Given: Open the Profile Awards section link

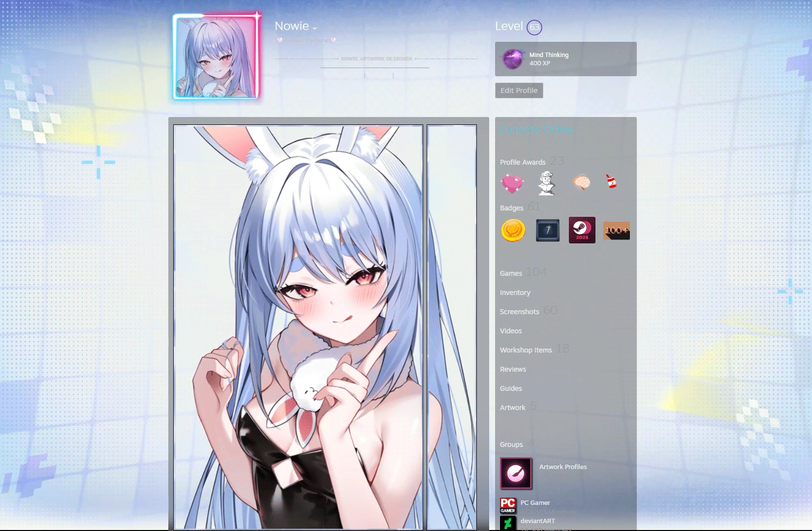Looking at the screenshot, I should coord(523,162).
